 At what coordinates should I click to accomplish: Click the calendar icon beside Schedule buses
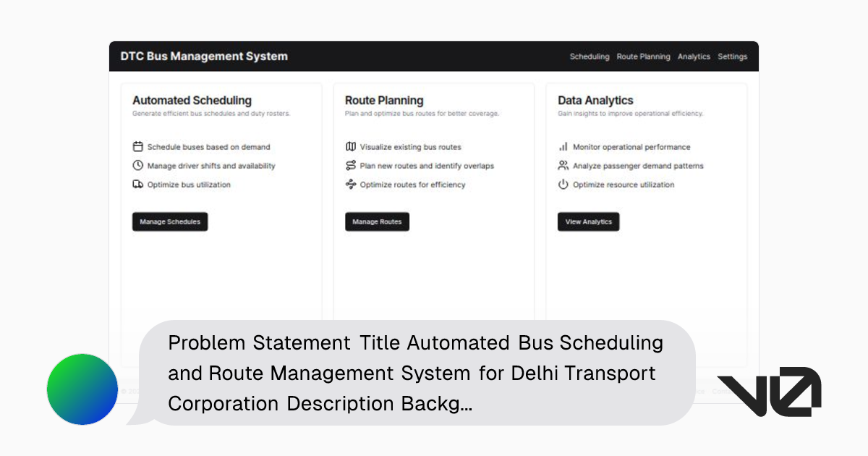[137, 146]
